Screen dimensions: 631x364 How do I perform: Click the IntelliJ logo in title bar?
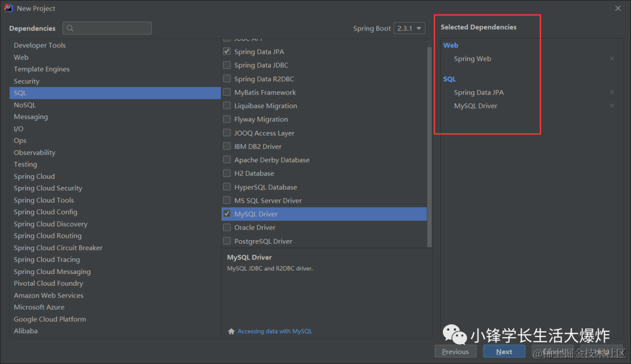point(8,8)
